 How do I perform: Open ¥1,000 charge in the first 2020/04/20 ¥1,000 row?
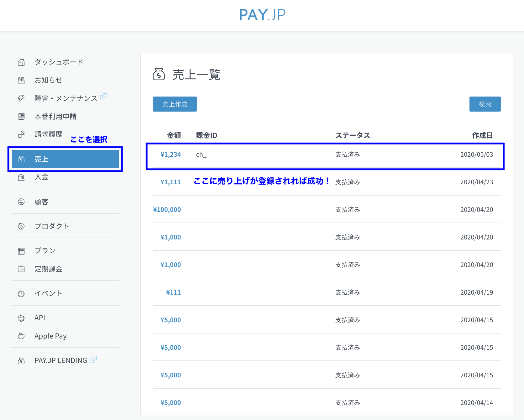point(171,237)
